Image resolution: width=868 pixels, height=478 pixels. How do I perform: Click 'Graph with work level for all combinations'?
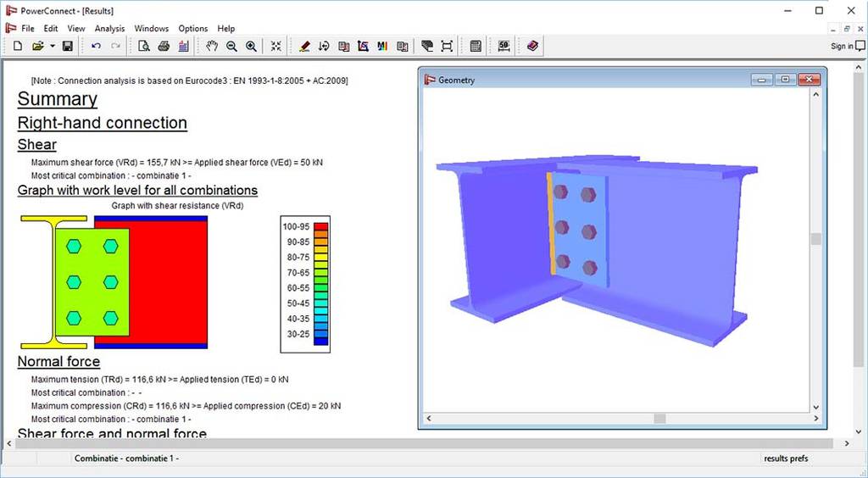pyautogui.click(x=138, y=191)
